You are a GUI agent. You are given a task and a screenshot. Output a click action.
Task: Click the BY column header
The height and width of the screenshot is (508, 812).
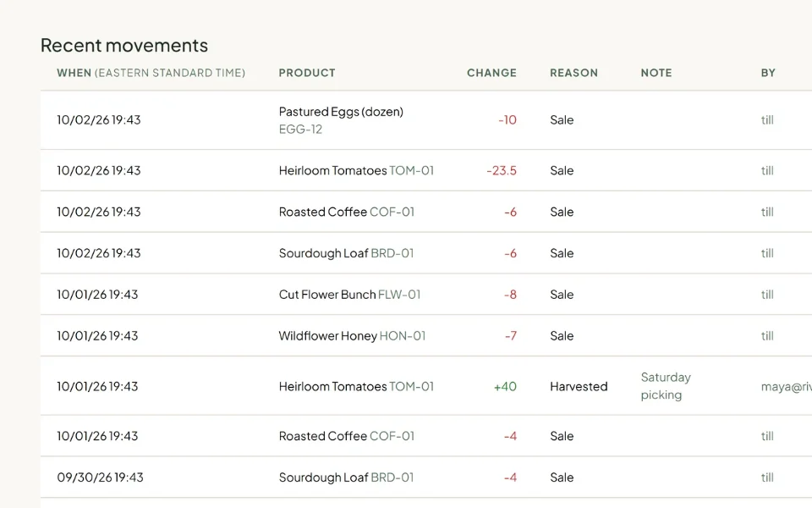(x=768, y=73)
